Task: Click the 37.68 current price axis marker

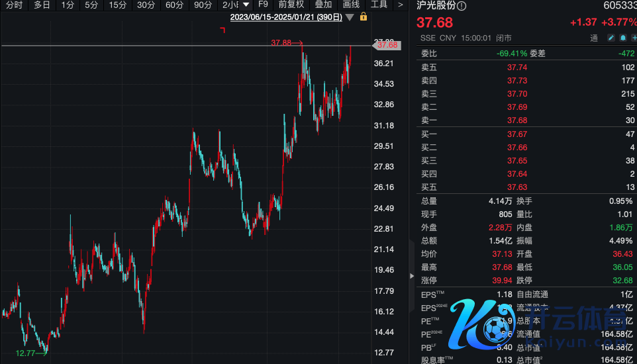Action: [x=387, y=45]
